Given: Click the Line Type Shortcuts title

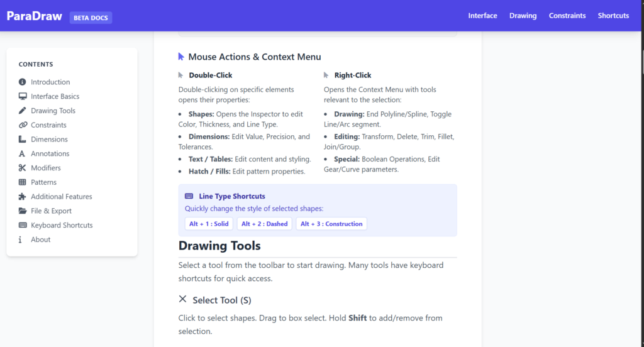Looking at the screenshot, I should [232, 196].
